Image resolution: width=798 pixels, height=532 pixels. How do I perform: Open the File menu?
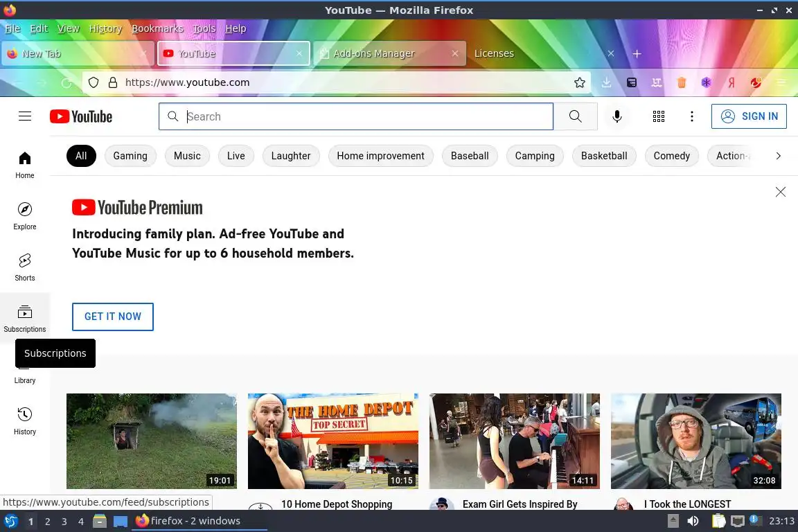pos(12,28)
